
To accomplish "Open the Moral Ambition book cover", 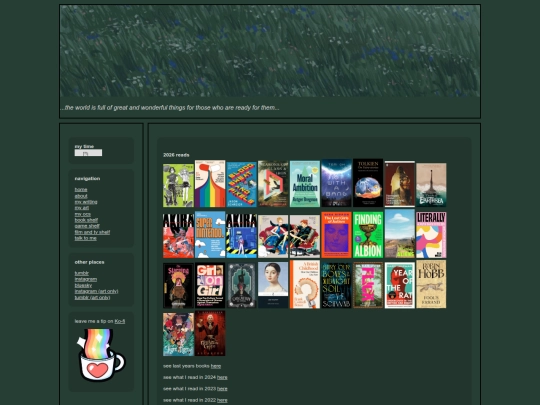I will [305, 184].
